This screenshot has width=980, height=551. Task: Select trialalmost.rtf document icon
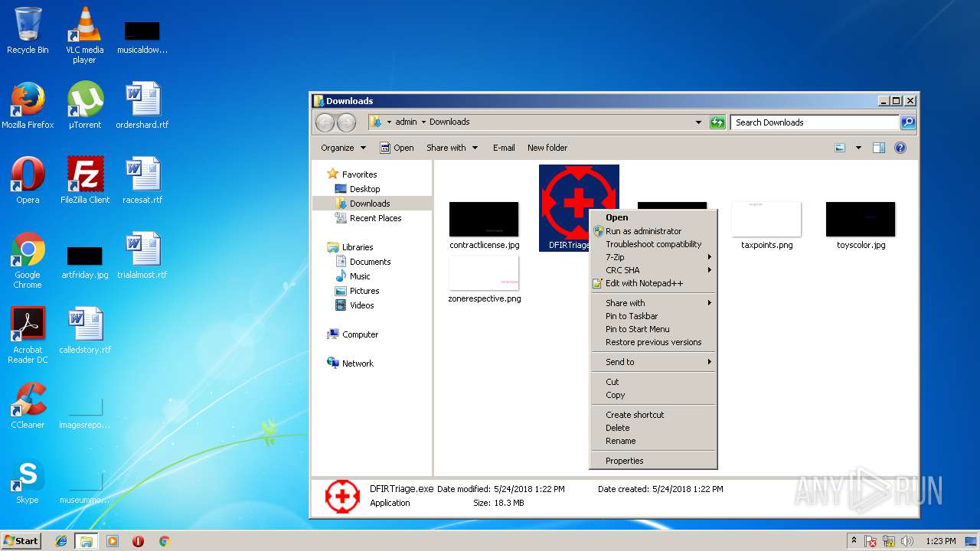142,256
